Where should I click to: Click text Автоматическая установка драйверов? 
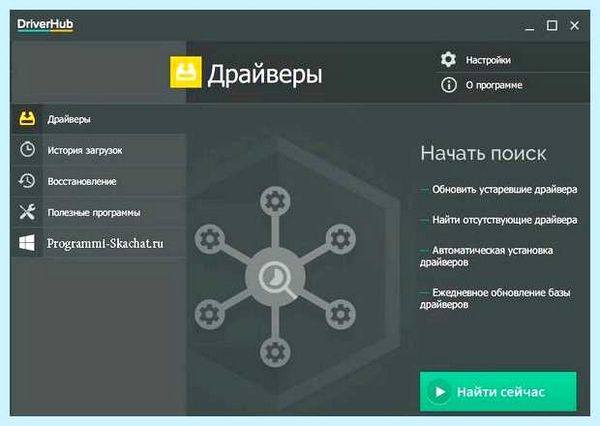[486, 256]
